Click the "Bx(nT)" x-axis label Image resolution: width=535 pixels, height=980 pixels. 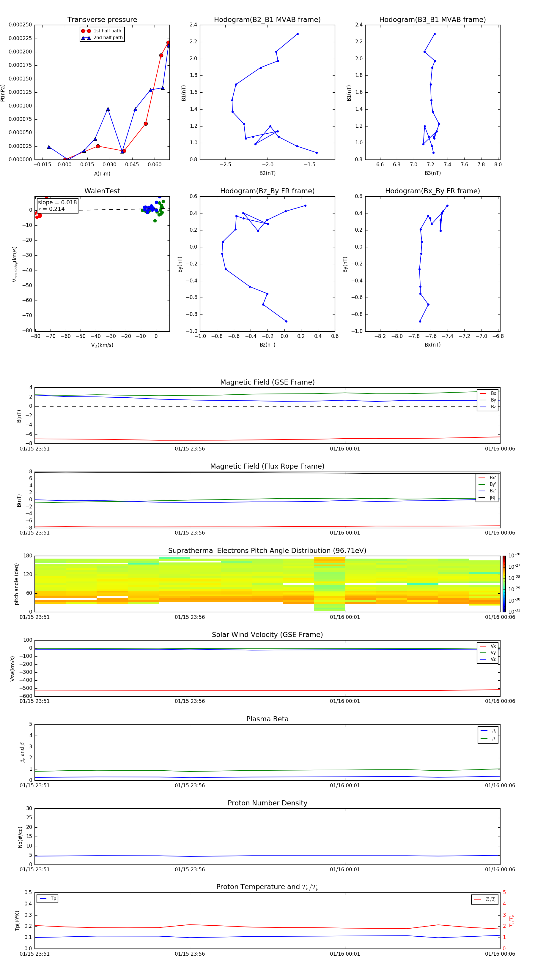tap(432, 345)
